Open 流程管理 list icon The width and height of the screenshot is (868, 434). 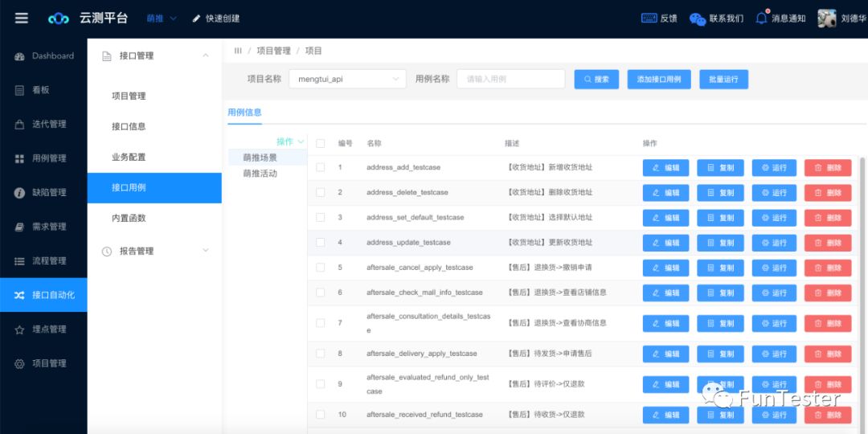[x=19, y=261]
